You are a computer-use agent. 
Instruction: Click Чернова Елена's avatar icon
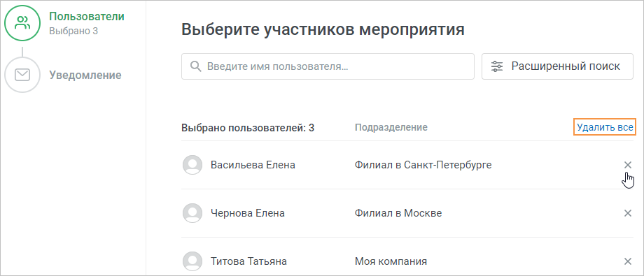192,213
